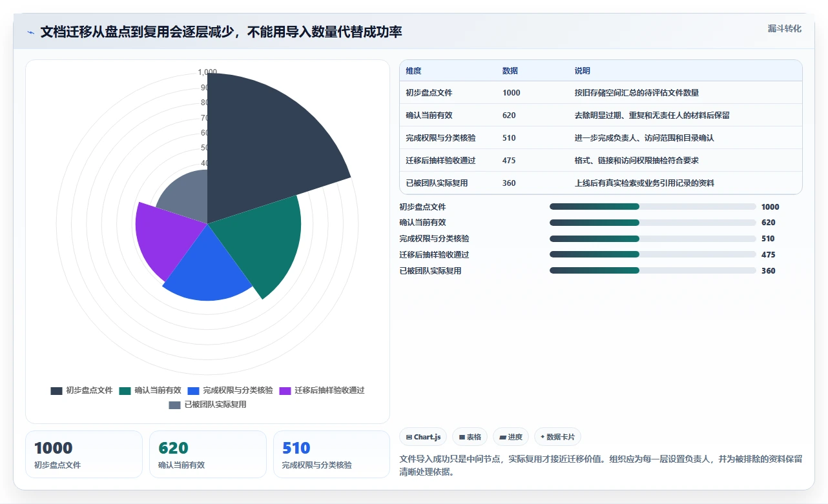This screenshot has width=828, height=504.
Task: Select table row 完成权限与分类核验
Action: [x=601, y=138]
